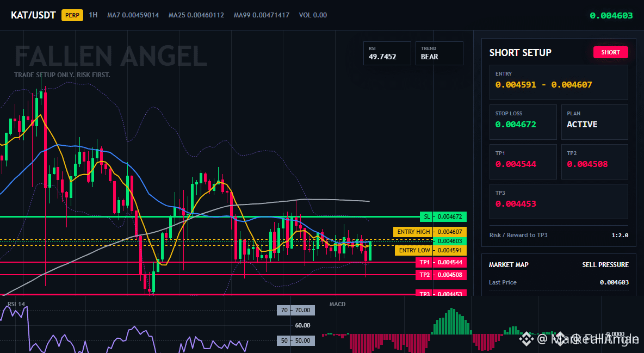Click the RSI 14 panel label
The height and width of the screenshot is (353, 644).
point(16,304)
